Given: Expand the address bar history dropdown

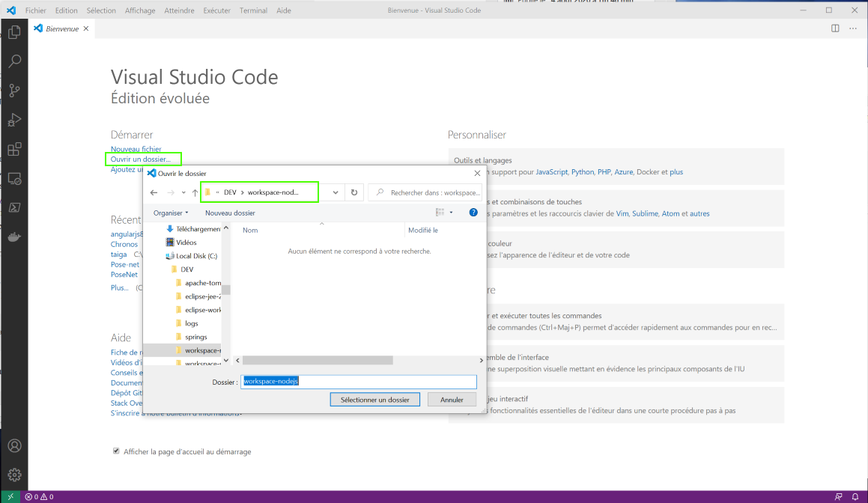Looking at the screenshot, I should tap(336, 192).
